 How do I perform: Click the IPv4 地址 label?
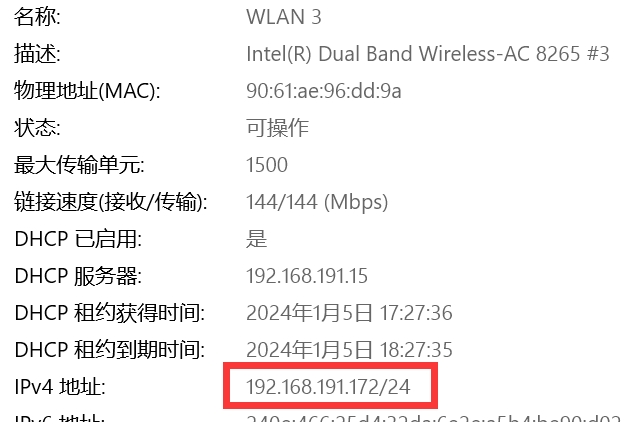60,387
